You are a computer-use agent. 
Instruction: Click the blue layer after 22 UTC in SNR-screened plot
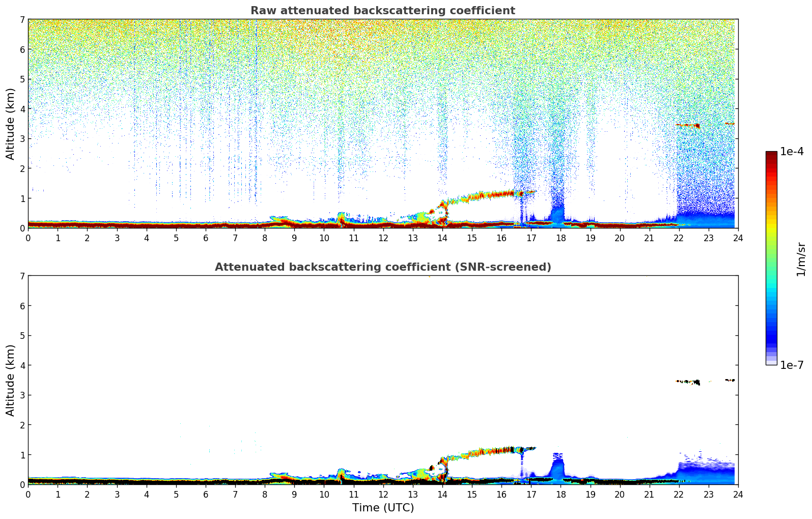pyautogui.click(x=707, y=473)
